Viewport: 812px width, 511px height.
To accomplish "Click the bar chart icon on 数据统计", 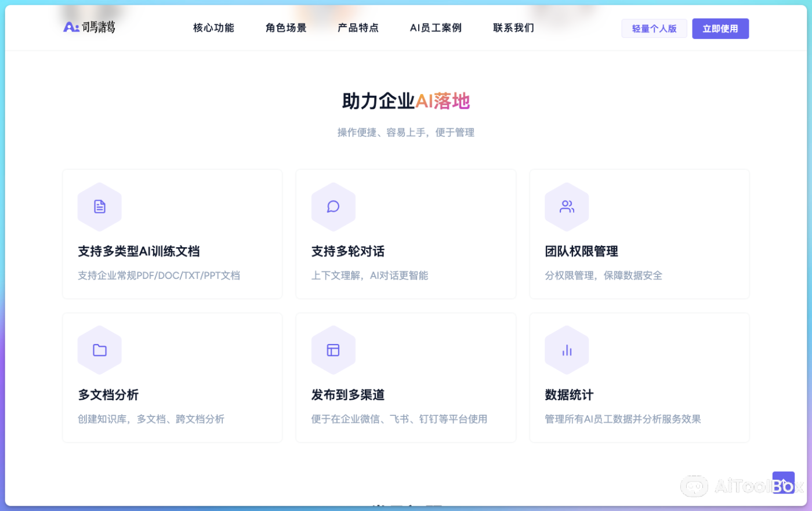I will 567,350.
